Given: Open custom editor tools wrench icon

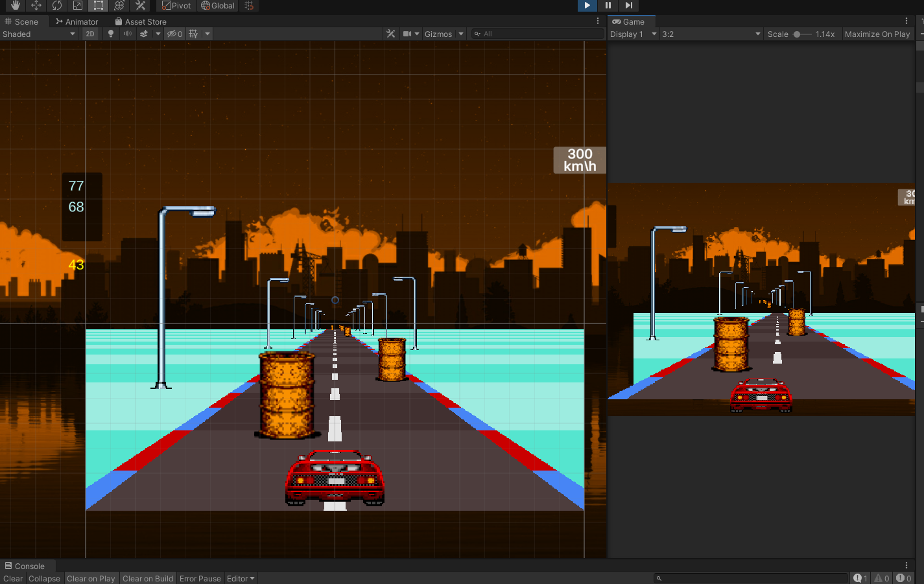Looking at the screenshot, I should (x=140, y=6).
